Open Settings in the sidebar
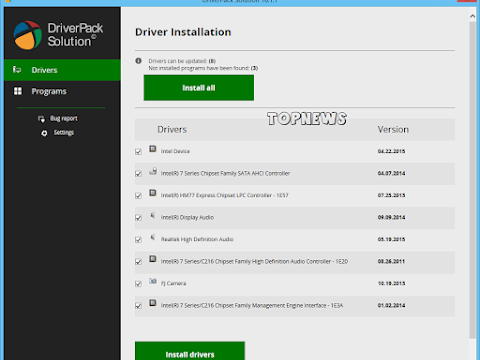Image resolution: width=480 pixels, height=360 pixels. click(64, 133)
